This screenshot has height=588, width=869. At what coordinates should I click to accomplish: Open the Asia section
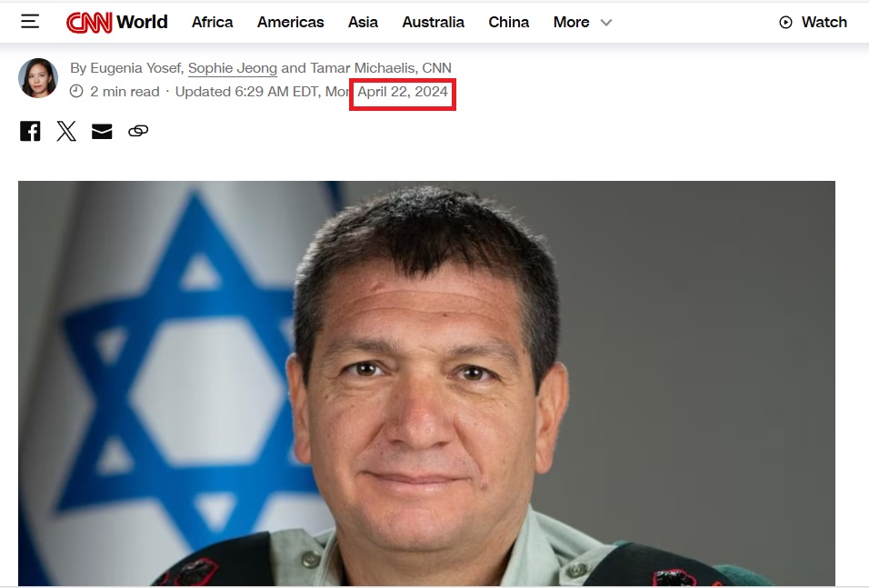[363, 22]
